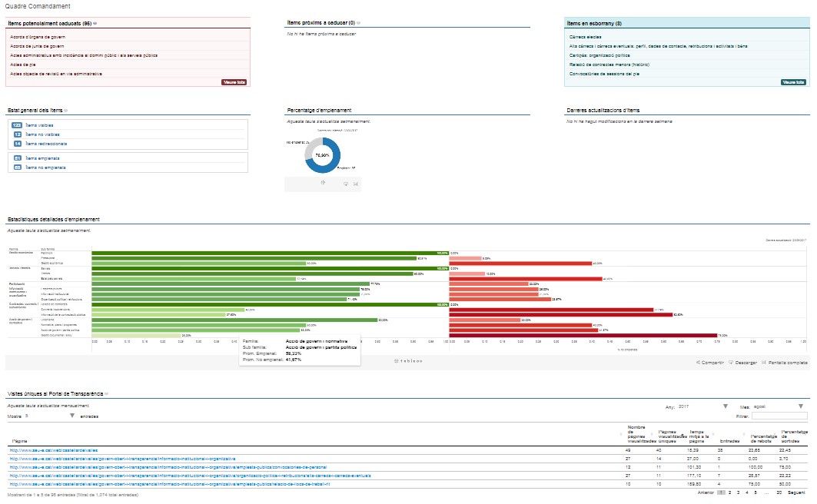The height and width of the screenshot is (504, 817).
Task: Click the Tableau logo below the bar chart
Action: [x=407, y=360]
